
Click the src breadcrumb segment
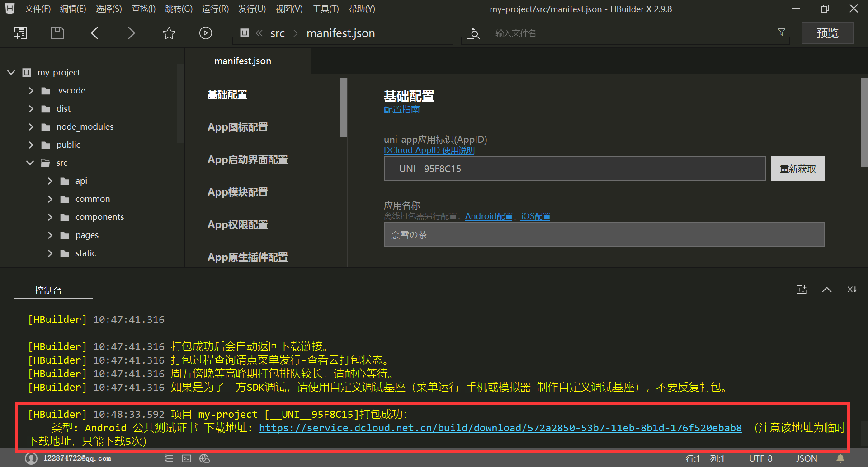click(278, 33)
